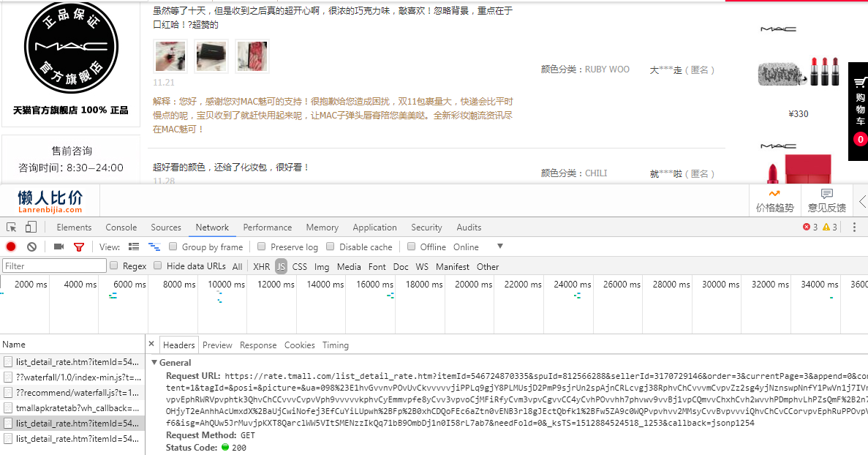The height and width of the screenshot is (455, 868).
Task: Toggle the red filter funnel icon
Action: (x=78, y=247)
